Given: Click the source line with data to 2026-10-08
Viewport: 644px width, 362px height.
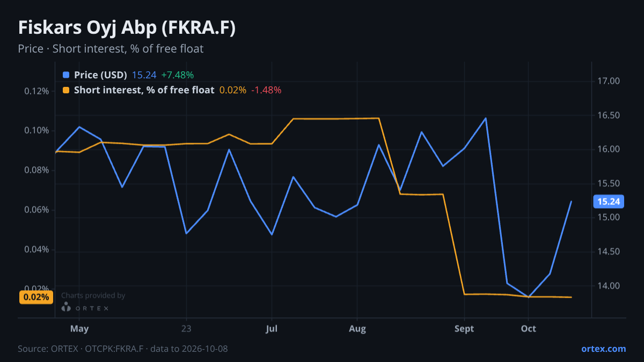Looking at the screenshot, I should click(x=123, y=349).
